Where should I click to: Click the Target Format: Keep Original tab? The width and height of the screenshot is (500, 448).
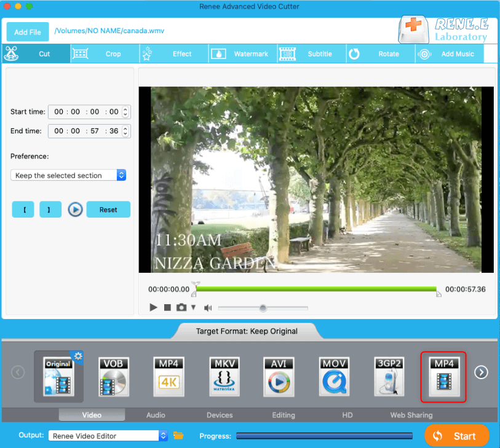coord(247,331)
